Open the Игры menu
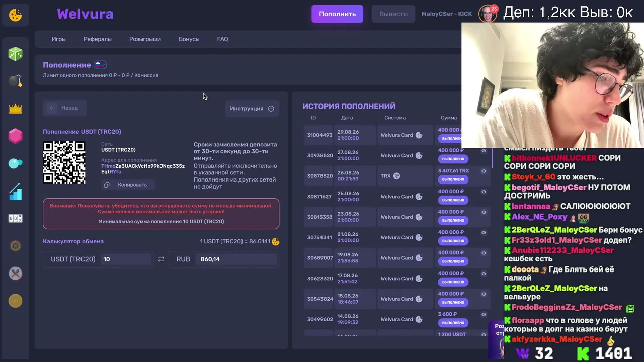This screenshot has height=362, width=644. click(58, 39)
